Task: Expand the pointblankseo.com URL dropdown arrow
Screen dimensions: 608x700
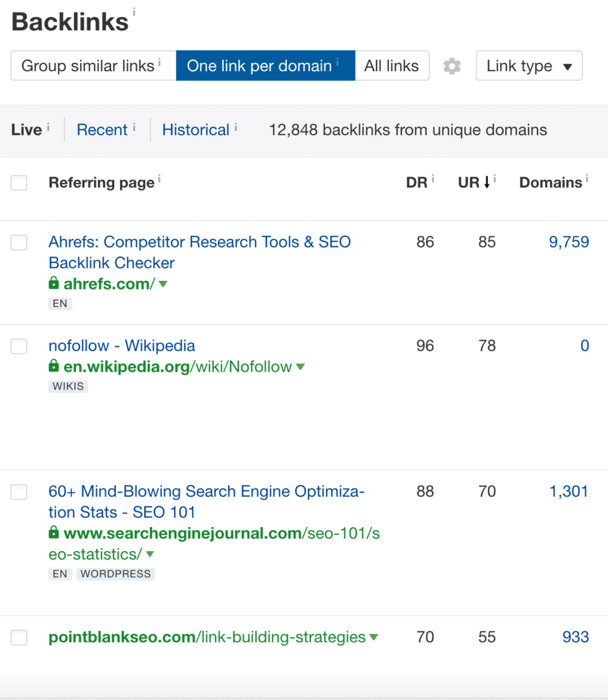Action: 373,638
